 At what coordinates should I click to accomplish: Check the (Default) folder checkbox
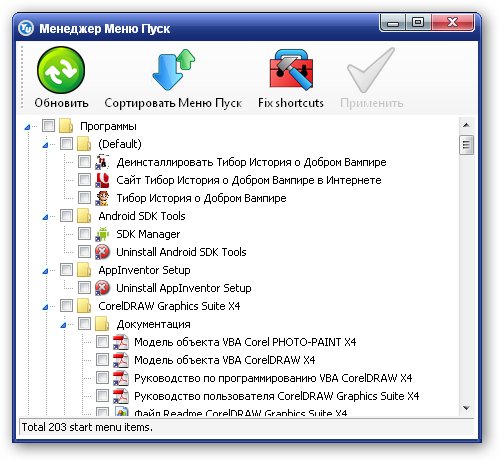(x=66, y=144)
